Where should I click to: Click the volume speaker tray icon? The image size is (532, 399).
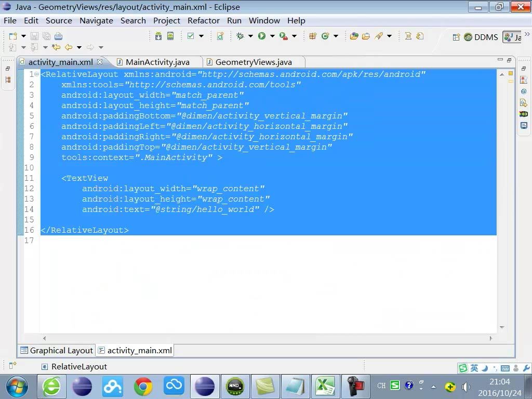[466, 387]
